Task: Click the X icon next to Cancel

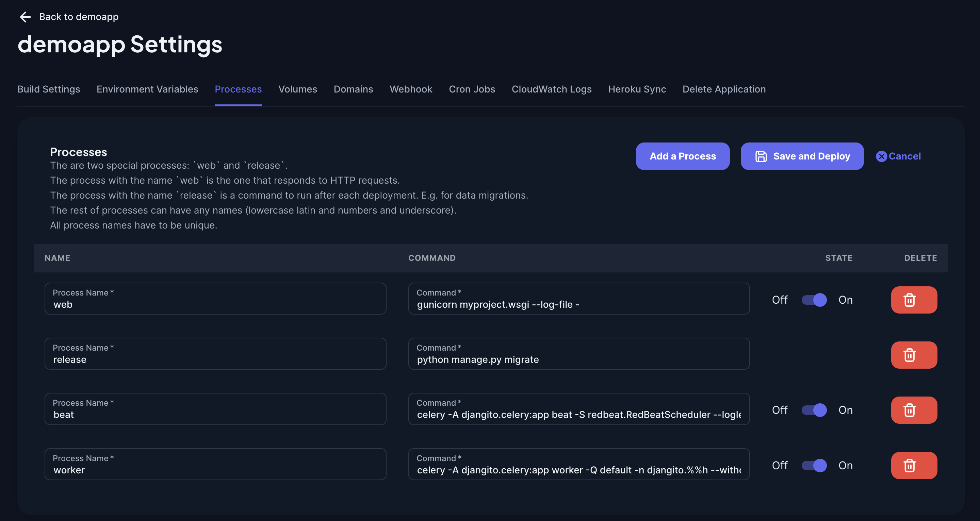Action: click(881, 156)
